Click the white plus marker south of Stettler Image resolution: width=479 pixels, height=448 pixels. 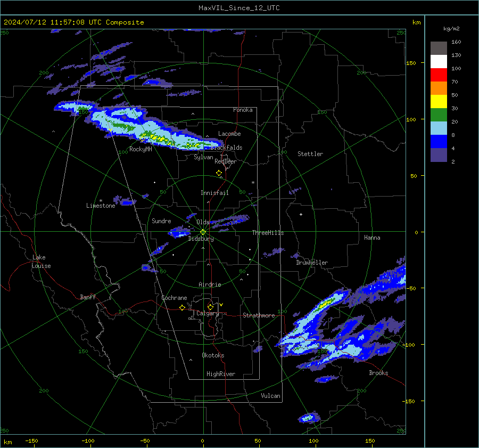(301, 214)
